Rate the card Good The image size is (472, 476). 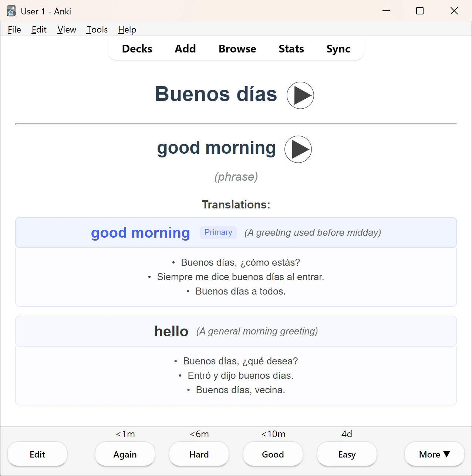273,454
